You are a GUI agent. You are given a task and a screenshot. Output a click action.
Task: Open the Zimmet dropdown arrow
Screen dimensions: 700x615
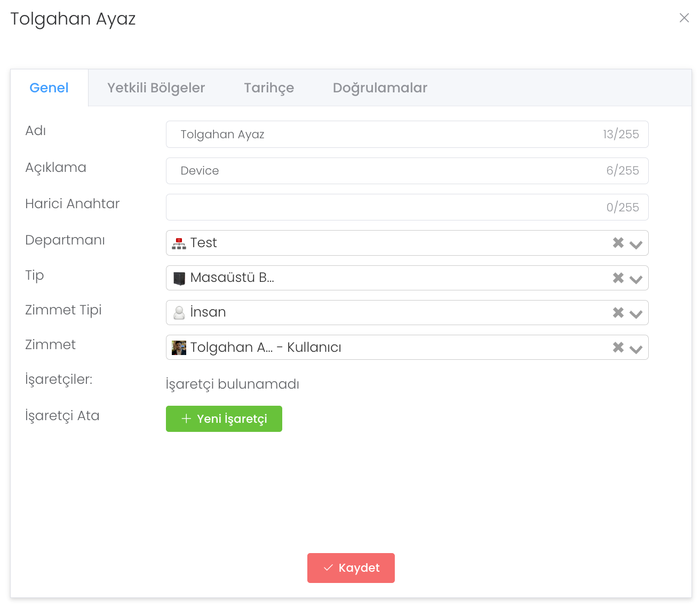coord(635,349)
